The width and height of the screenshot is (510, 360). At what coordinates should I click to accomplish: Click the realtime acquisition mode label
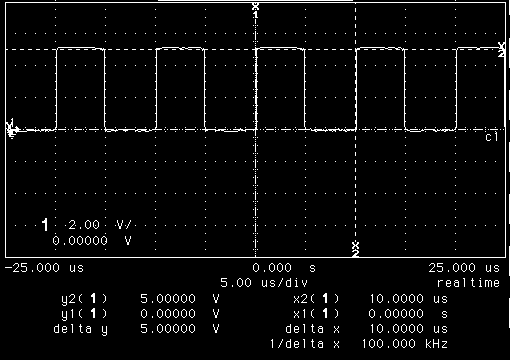468,283
